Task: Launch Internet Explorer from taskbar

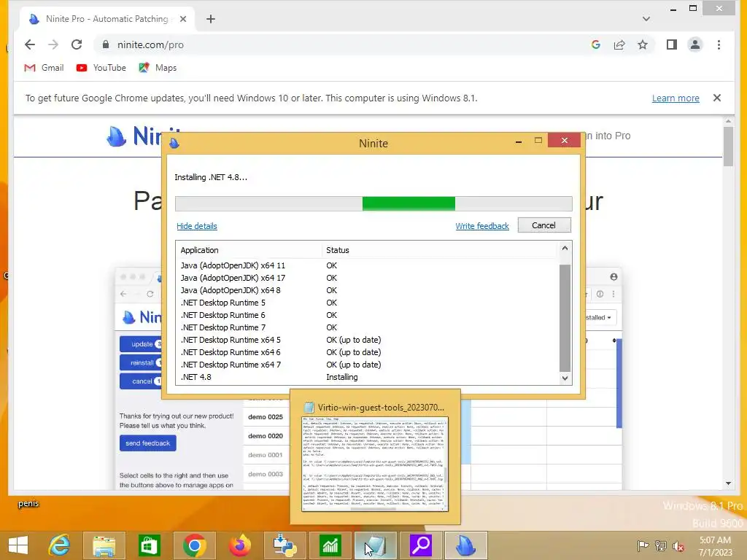Action: pos(60,545)
